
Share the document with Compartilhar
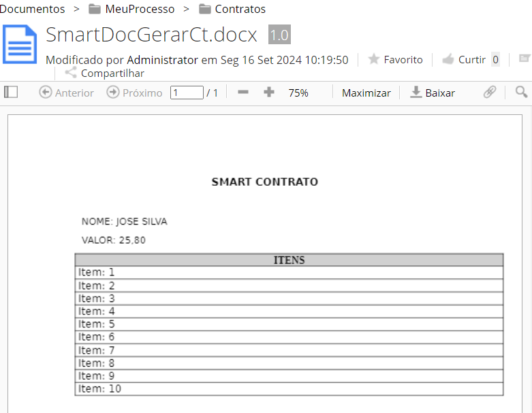105,73
